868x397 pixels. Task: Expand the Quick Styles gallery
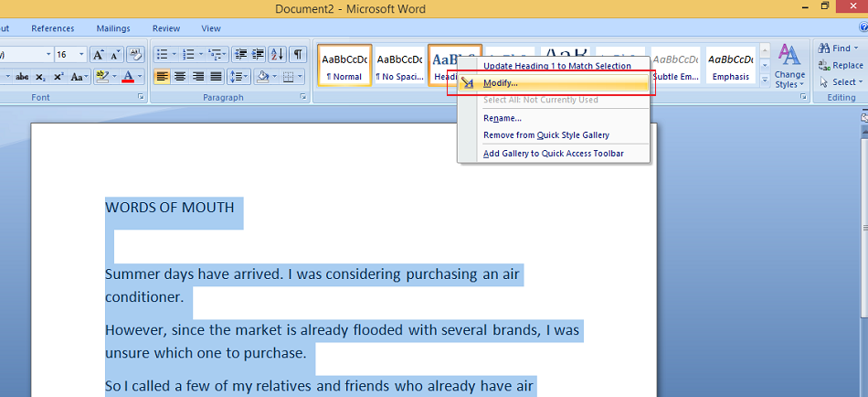click(765, 80)
